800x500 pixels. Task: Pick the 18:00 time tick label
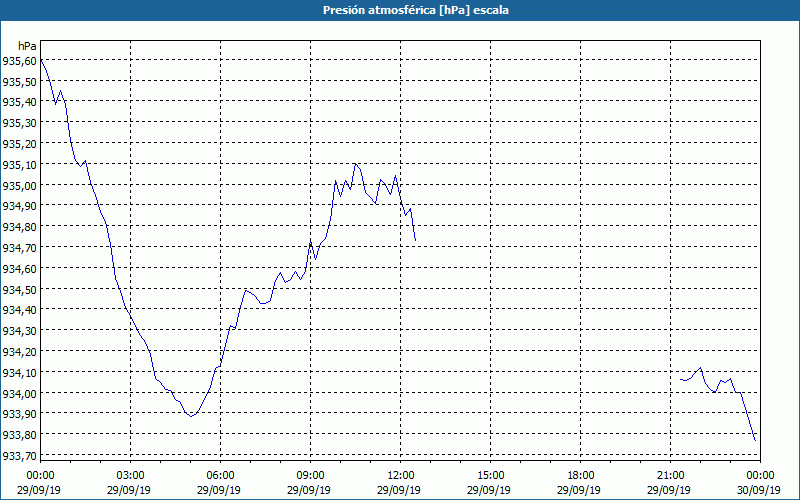pyautogui.click(x=581, y=476)
